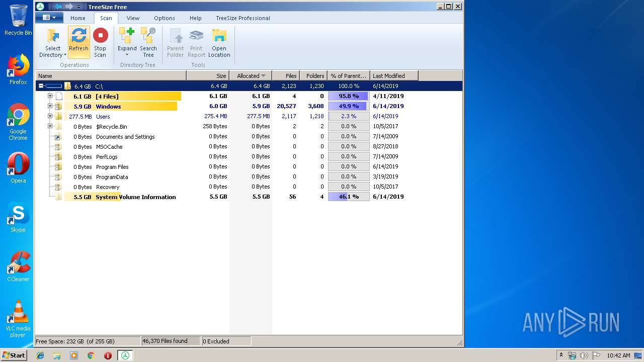Go to Parent Folder
This screenshot has width=644, height=362.
coord(175,42)
